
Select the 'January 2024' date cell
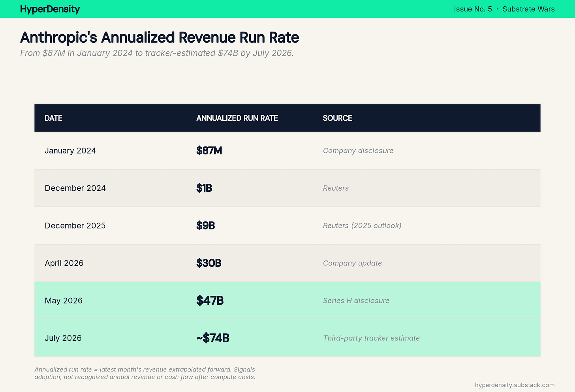click(x=70, y=150)
